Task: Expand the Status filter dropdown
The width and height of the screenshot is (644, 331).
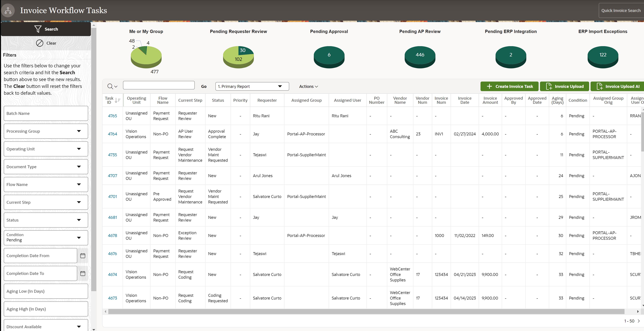Action: coord(46,220)
